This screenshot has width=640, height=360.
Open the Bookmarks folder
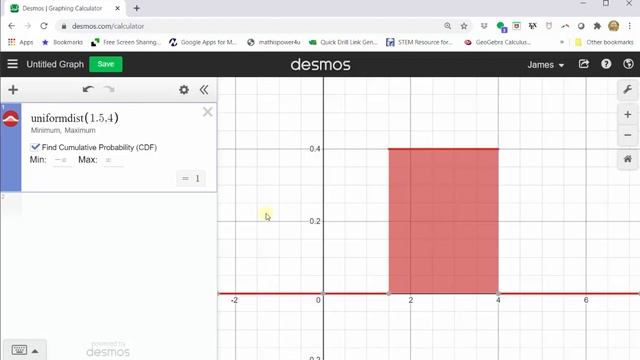62,42
